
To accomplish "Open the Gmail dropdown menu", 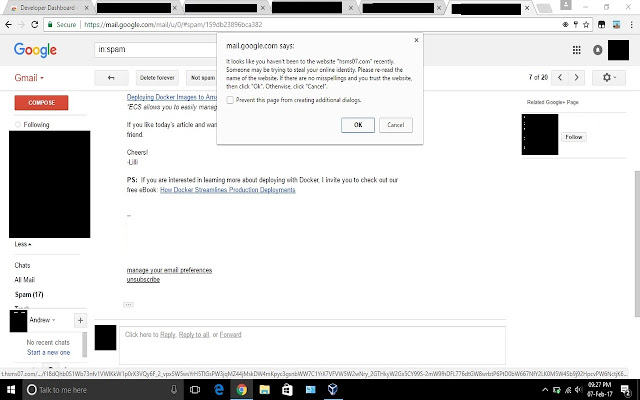I will tap(29, 78).
